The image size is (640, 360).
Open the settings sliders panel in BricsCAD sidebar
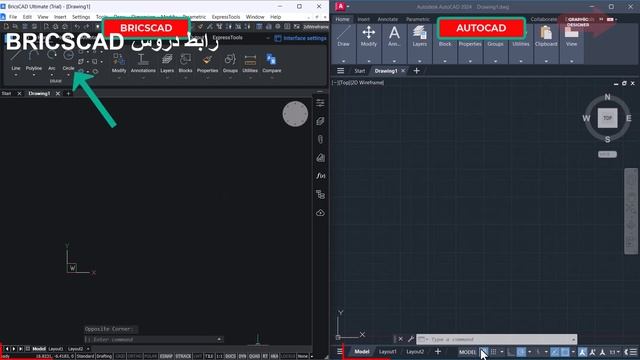[320, 103]
